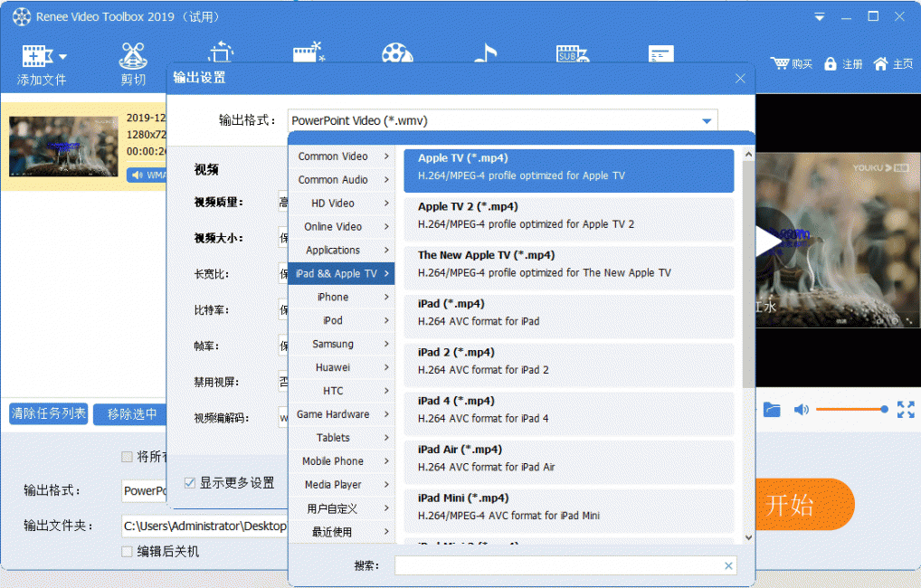Click the padlock register icon
921x588 pixels.
pos(830,63)
